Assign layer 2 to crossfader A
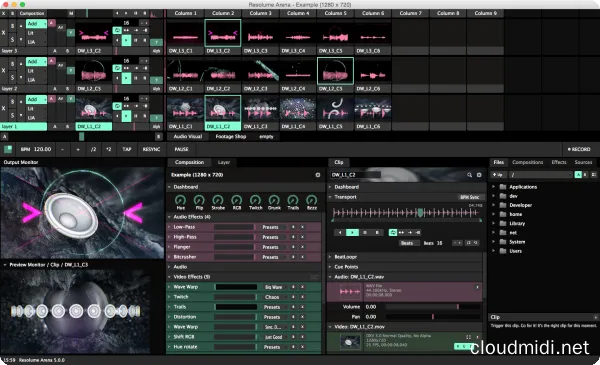 point(55,88)
